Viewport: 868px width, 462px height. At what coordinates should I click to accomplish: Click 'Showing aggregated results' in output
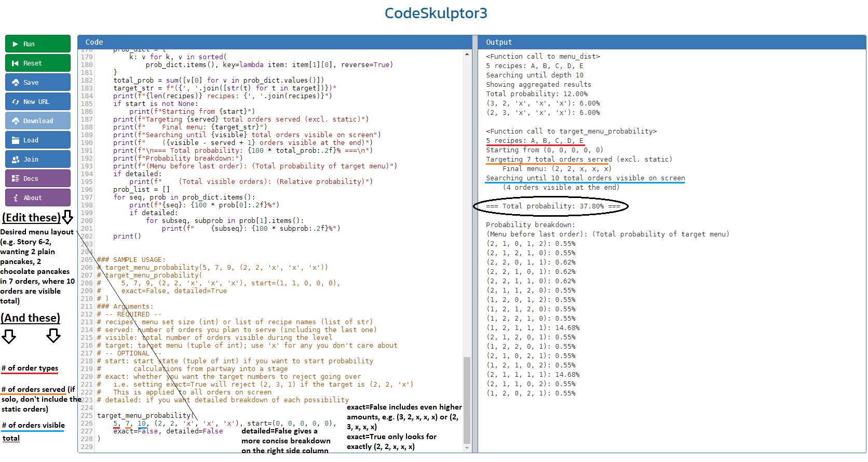pyautogui.click(x=539, y=85)
